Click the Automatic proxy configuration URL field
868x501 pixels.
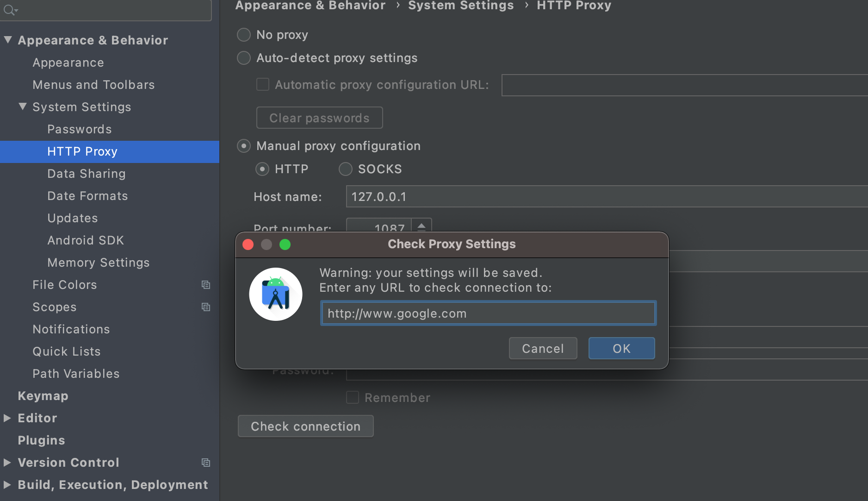(x=684, y=85)
